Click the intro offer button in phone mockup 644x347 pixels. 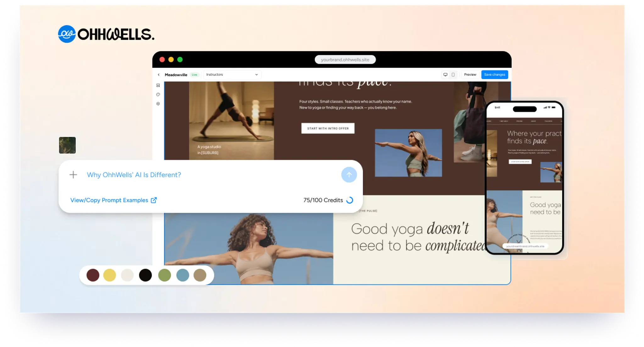pyautogui.click(x=520, y=162)
